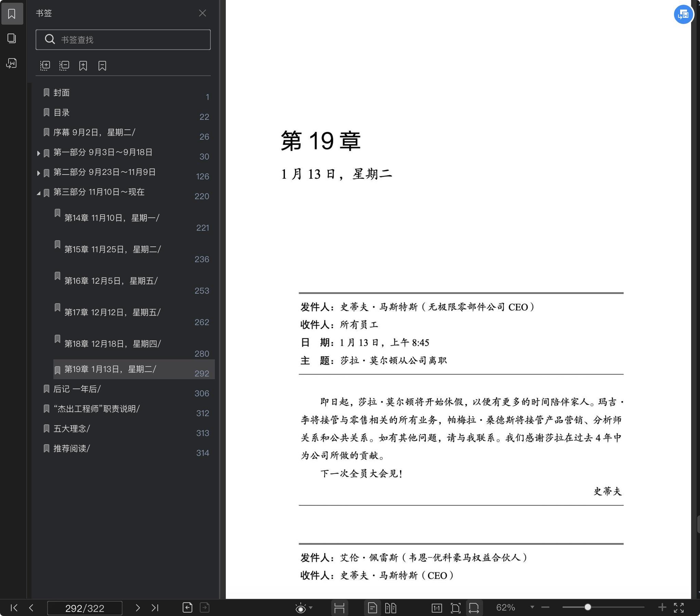
Task: Go to next page arrow
Action: pyautogui.click(x=138, y=608)
